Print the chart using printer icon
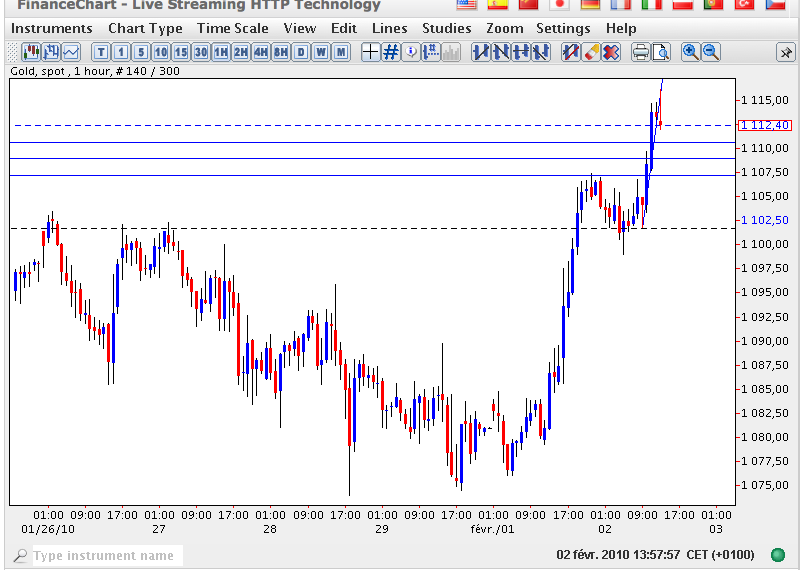803x570 pixels. tap(641, 52)
